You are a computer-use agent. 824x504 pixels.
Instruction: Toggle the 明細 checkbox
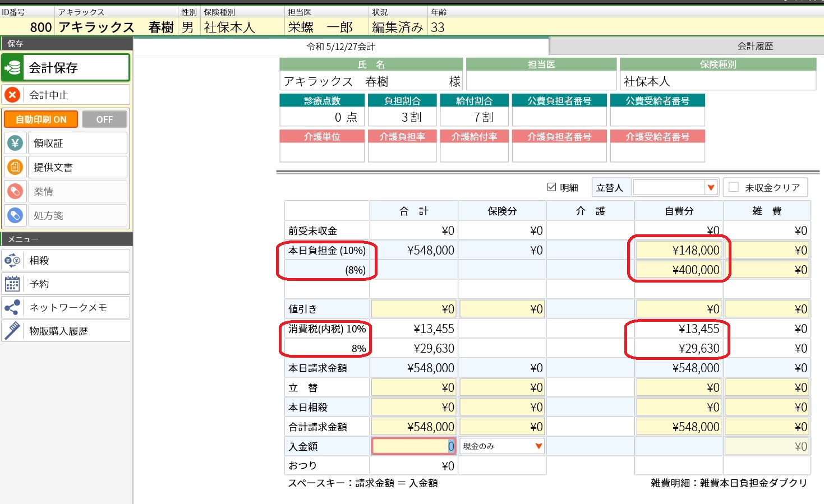pos(551,187)
